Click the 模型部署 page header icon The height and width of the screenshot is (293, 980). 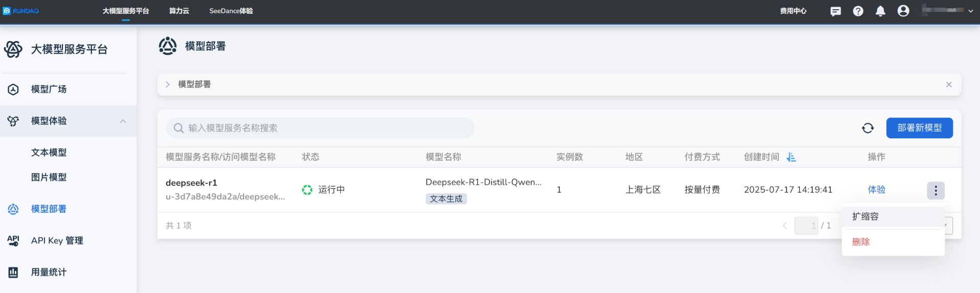pos(167,46)
